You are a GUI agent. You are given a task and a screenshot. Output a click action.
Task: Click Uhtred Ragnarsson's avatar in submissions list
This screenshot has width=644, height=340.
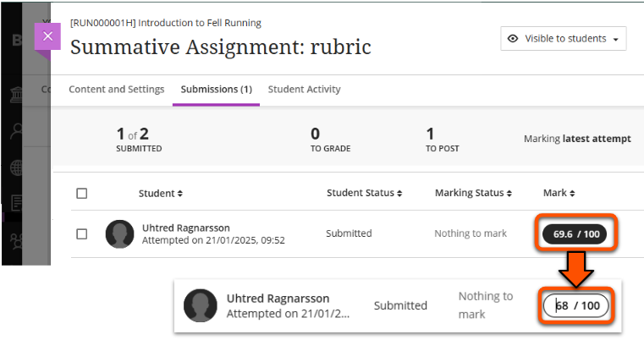[x=119, y=234]
